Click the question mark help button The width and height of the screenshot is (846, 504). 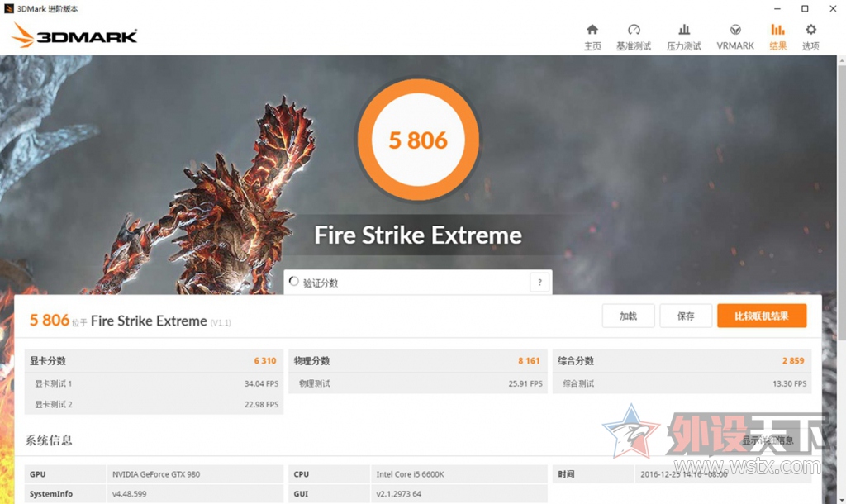click(539, 283)
